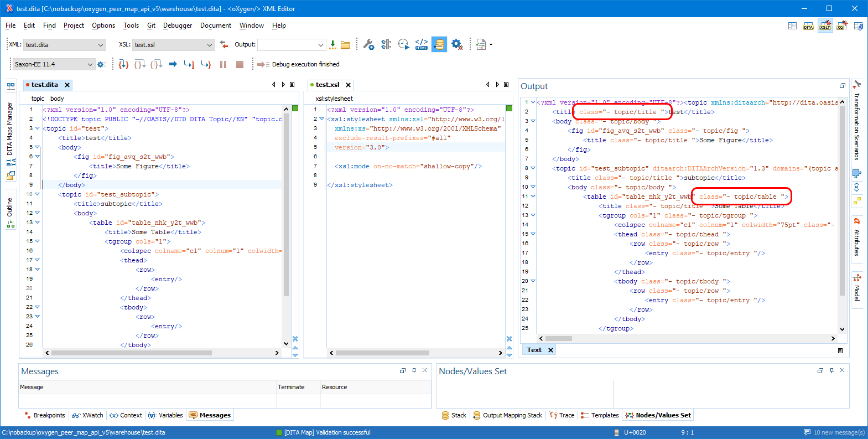Select the XSLT Debugger perspective icon
868x439 pixels.
pyautogui.click(x=825, y=26)
